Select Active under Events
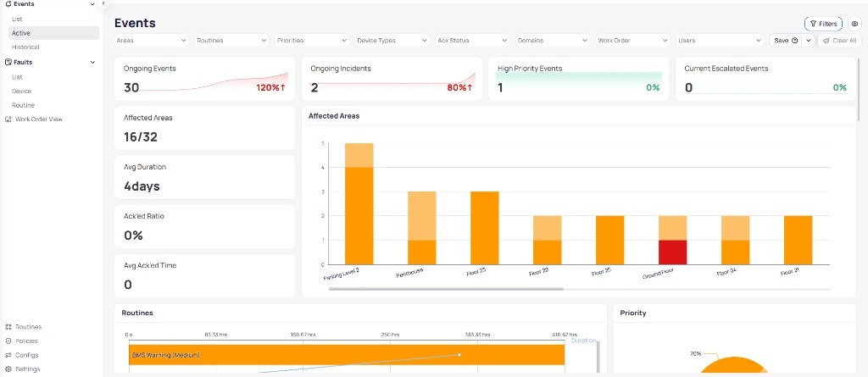This screenshot has width=868, height=377. pyautogui.click(x=53, y=33)
